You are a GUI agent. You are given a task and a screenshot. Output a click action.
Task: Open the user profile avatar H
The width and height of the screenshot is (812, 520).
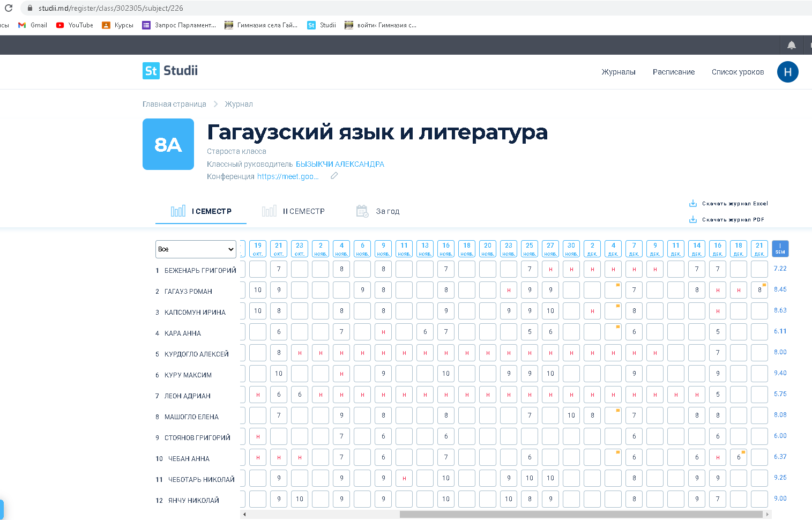(787, 72)
